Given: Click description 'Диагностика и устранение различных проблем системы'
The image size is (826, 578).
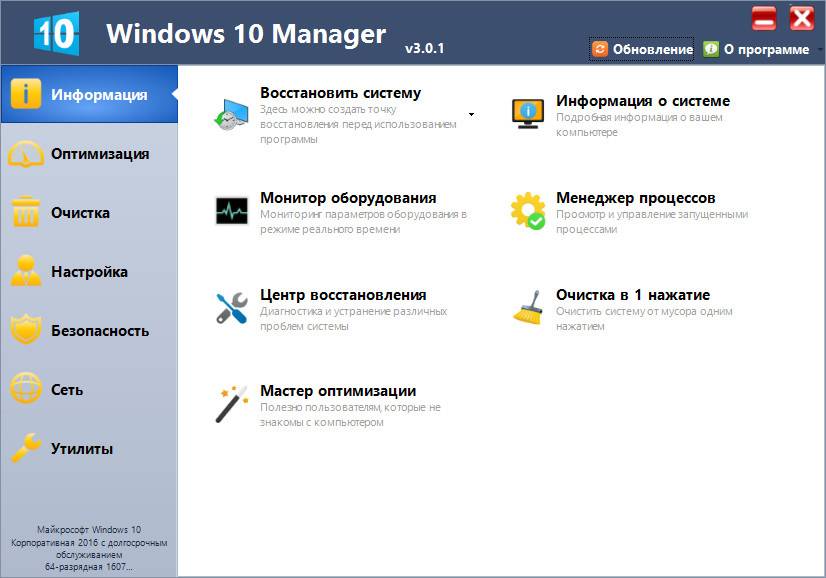Looking at the screenshot, I should (x=353, y=319).
